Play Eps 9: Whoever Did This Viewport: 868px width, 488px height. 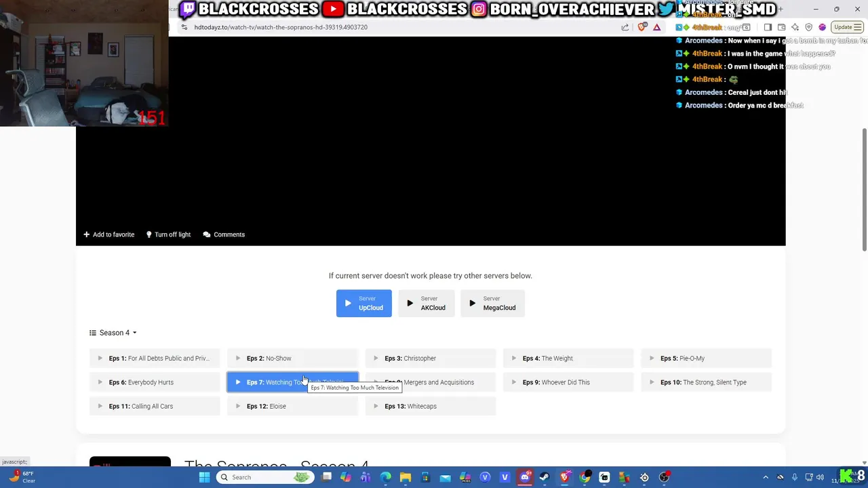[568, 382]
